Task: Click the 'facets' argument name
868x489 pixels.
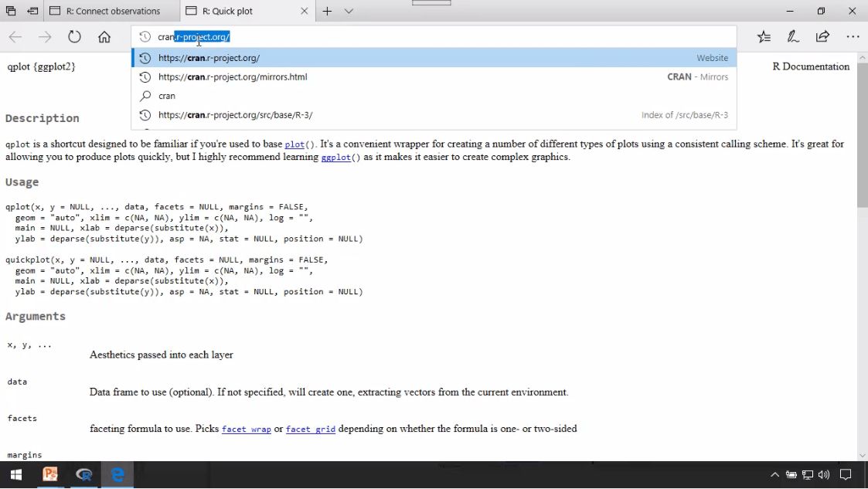Action: tap(22, 418)
